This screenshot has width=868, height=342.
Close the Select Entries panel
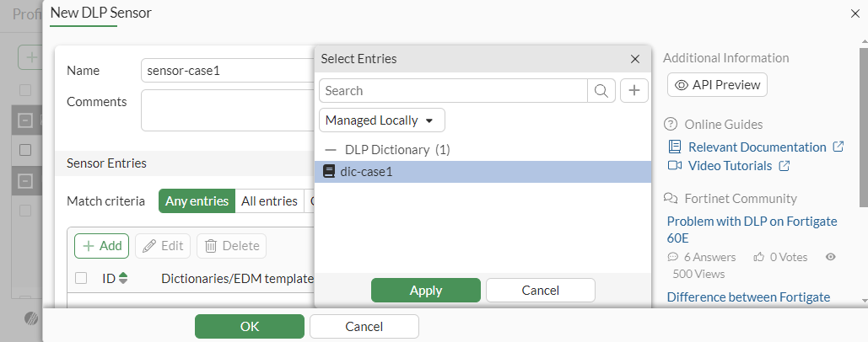(x=635, y=59)
